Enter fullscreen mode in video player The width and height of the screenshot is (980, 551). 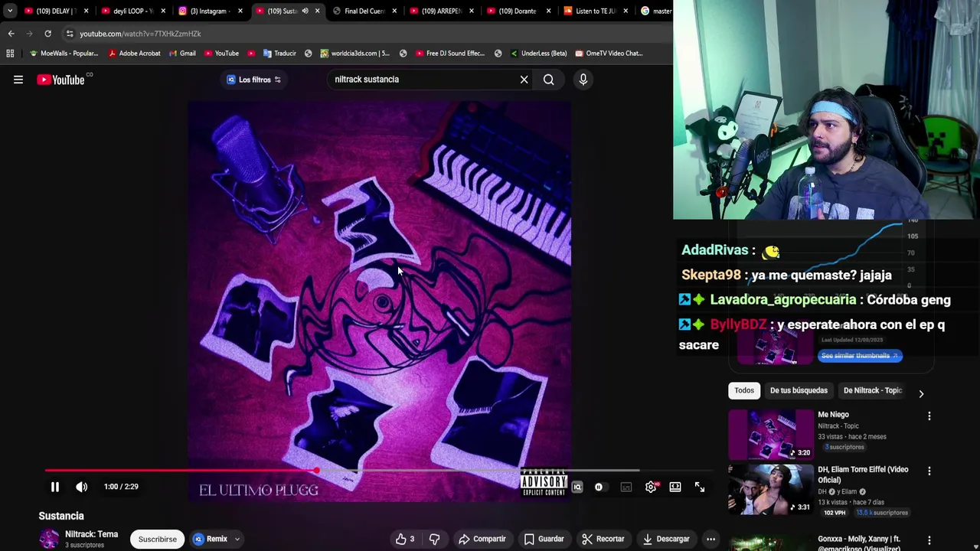click(x=700, y=487)
